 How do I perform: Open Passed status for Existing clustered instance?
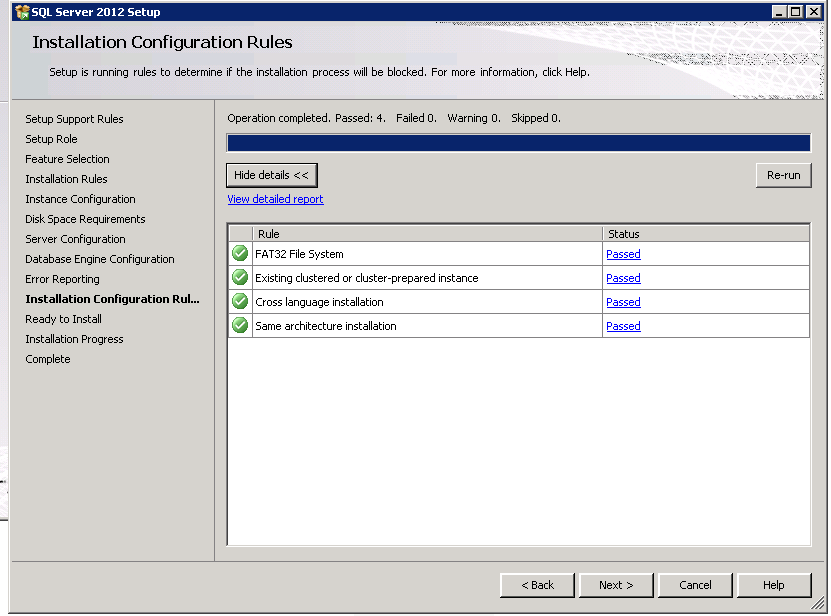pos(623,278)
